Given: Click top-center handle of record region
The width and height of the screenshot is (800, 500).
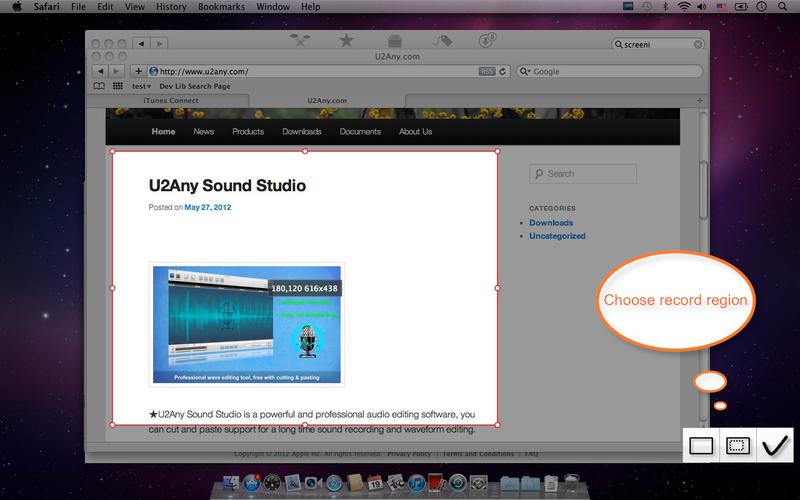Looking at the screenshot, I should [305, 151].
